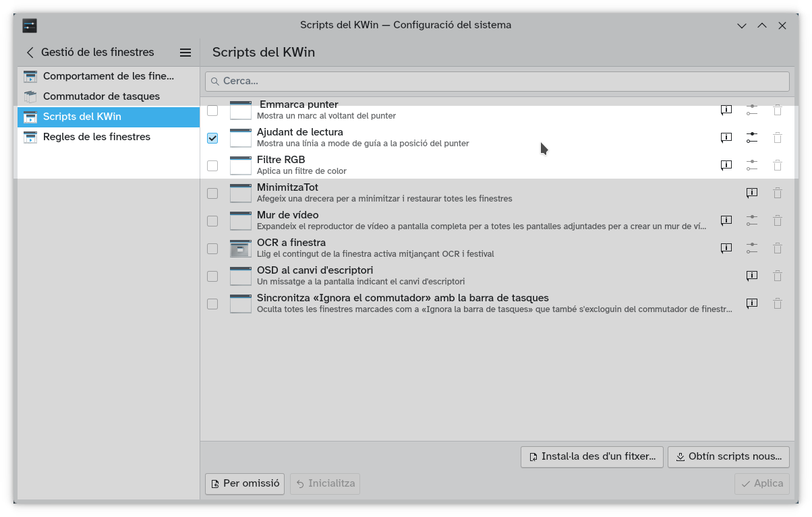Click the delete icon for Ajudant de lectura
The height and width of the screenshot is (517, 812).
pos(778,138)
